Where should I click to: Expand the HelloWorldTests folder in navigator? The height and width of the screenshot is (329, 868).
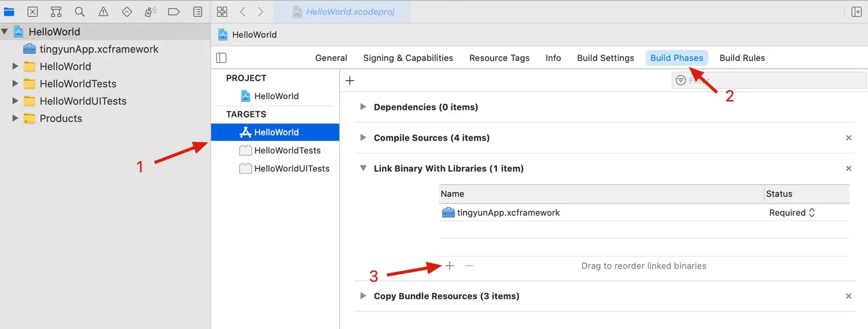(16, 84)
